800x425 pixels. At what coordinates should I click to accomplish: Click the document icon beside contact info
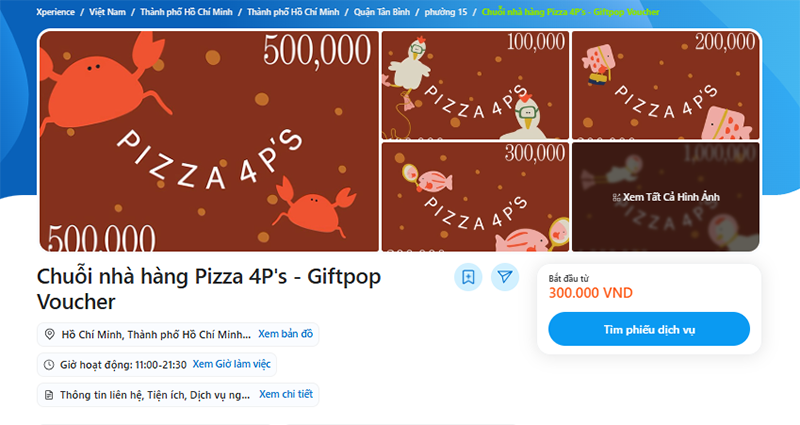pos(49,395)
